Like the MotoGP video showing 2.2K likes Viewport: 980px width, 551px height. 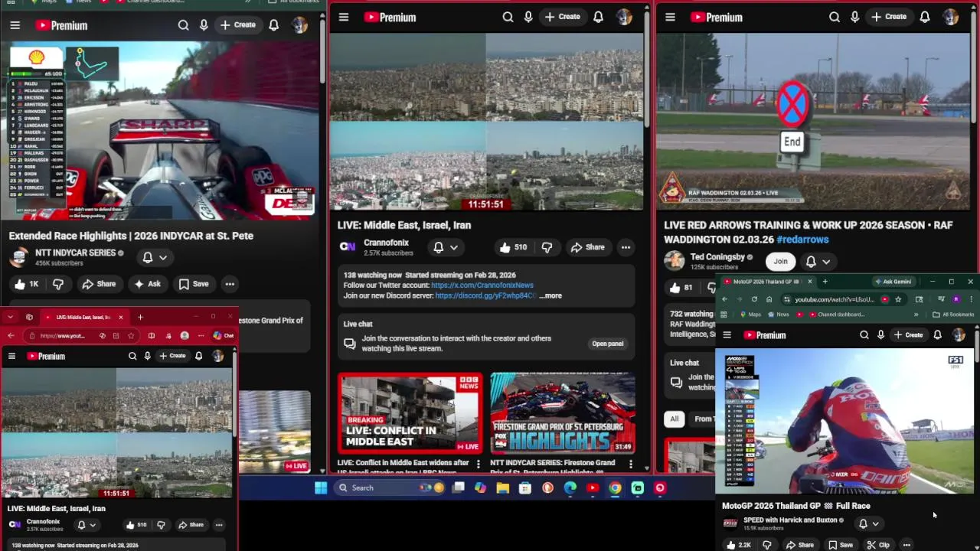(x=738, y=545)
